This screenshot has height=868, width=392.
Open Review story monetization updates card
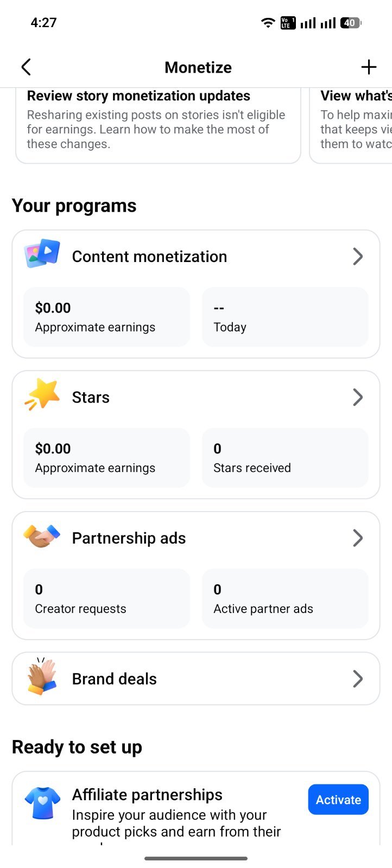point(158,125)
